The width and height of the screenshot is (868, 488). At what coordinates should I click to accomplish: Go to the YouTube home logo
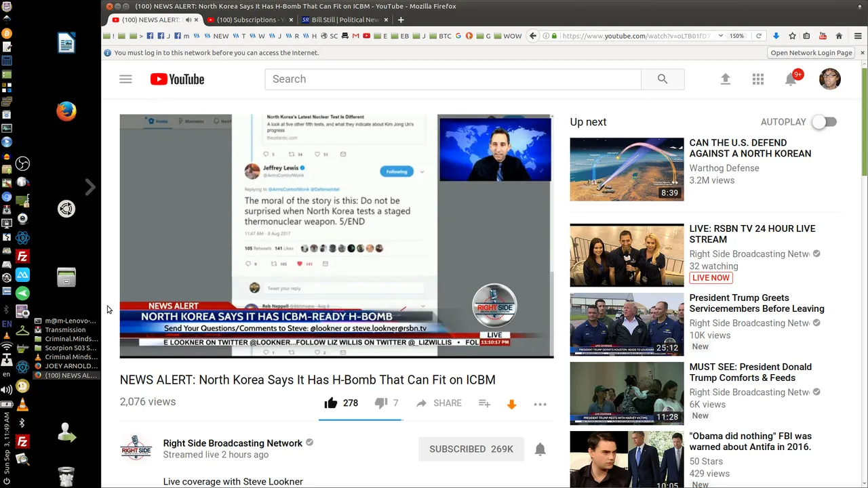pyautogui.click(x=177, y=79)
